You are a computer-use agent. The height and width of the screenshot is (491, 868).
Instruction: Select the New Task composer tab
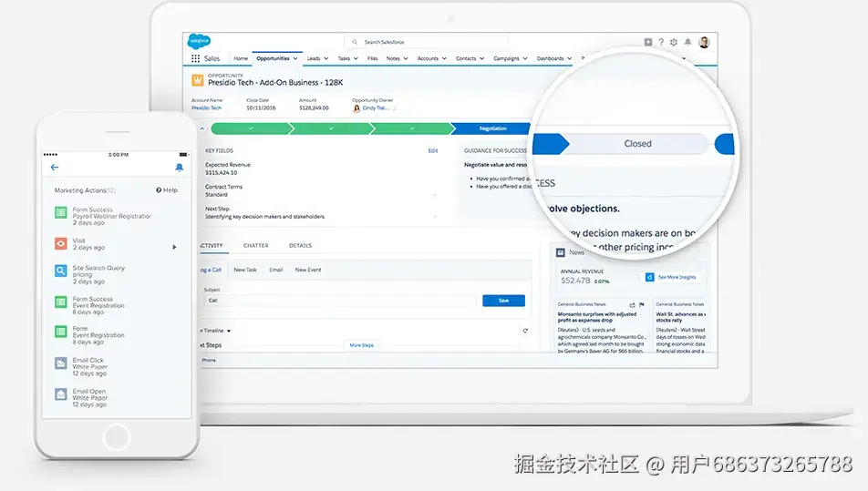[x=245, y=270]
